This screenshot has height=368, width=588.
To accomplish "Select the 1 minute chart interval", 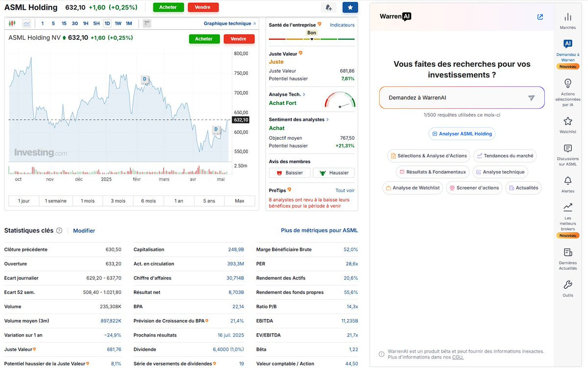I will coord(43,24).
